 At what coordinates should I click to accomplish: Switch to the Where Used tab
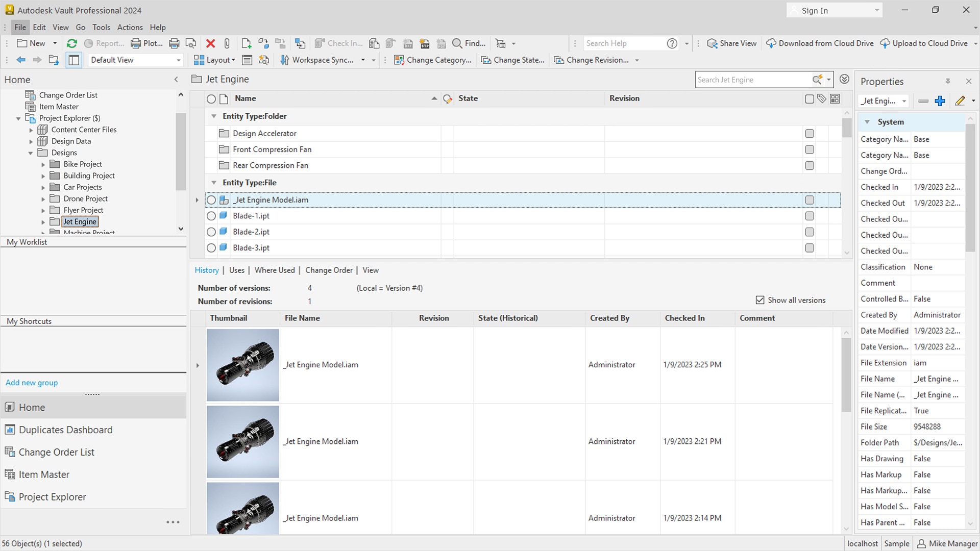[x=275, y=270]
